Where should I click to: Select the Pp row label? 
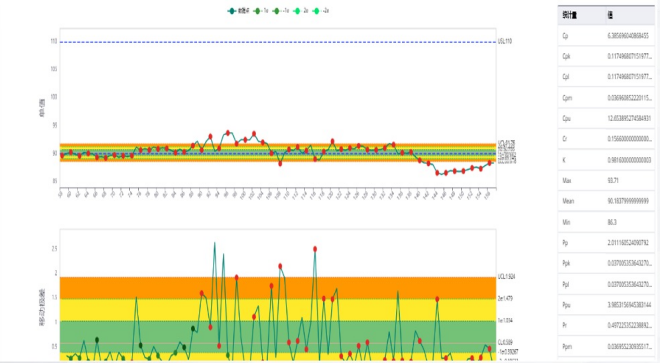point(565,243)
